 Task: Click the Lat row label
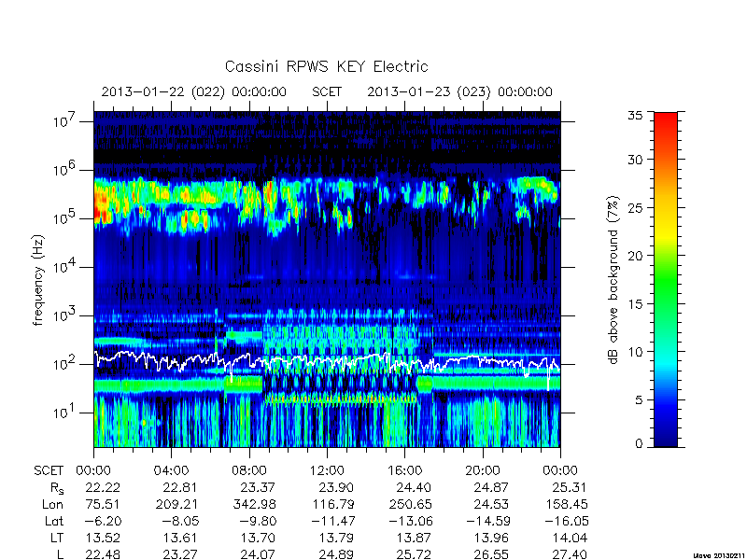coord(54,521)
